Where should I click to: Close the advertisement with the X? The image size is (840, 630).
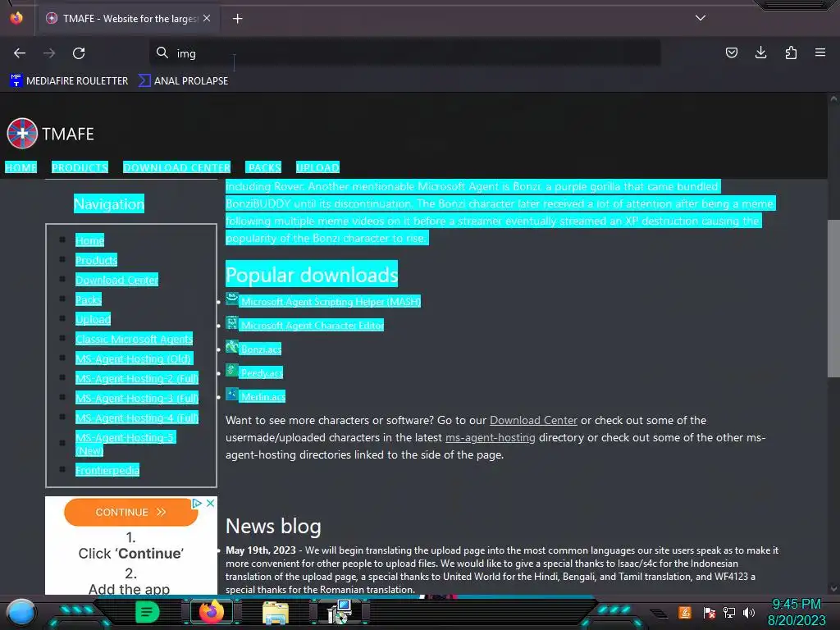coord(211,503)
